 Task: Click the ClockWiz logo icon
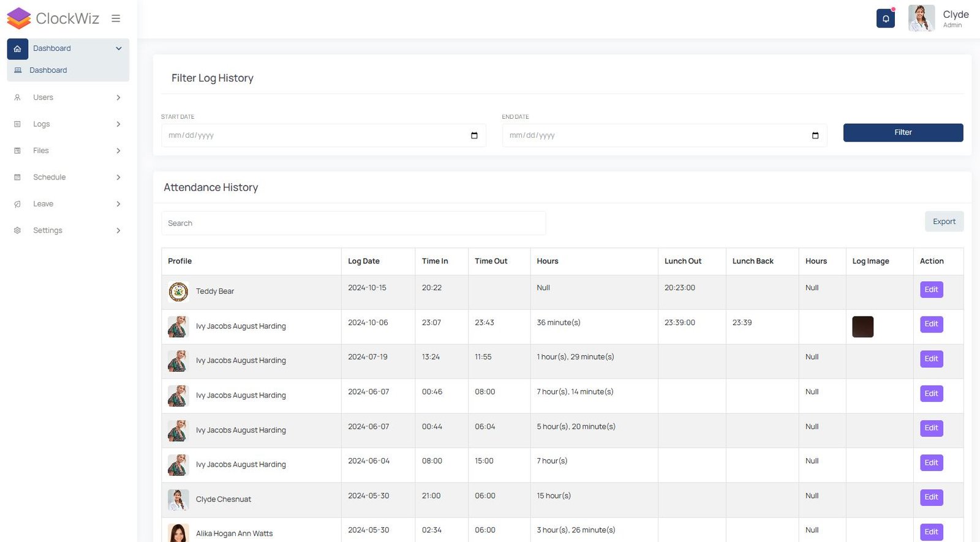click(19, 18)
